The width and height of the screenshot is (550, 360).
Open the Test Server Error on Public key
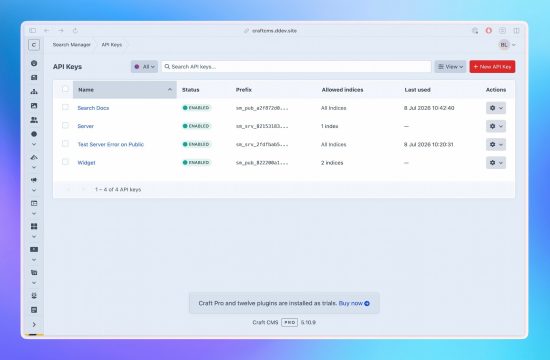(x=110, y=144)
